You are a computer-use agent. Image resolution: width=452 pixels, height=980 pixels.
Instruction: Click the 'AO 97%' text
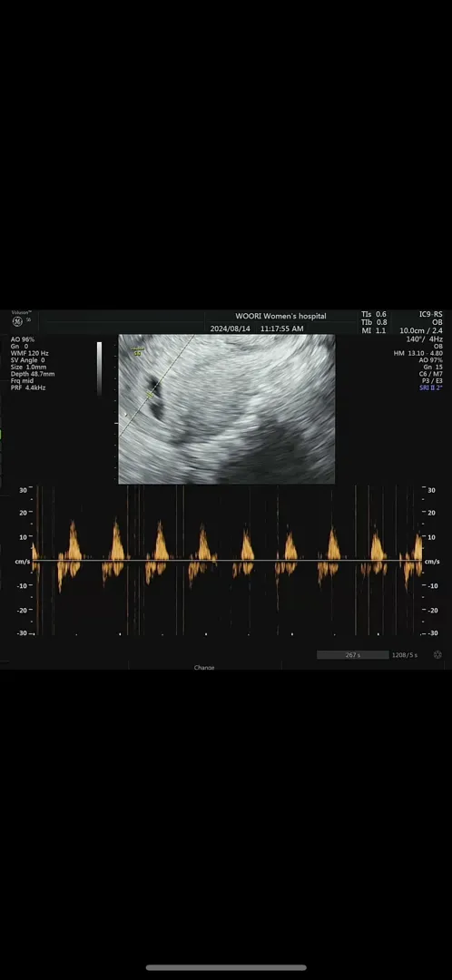click(x=431, y=360)
